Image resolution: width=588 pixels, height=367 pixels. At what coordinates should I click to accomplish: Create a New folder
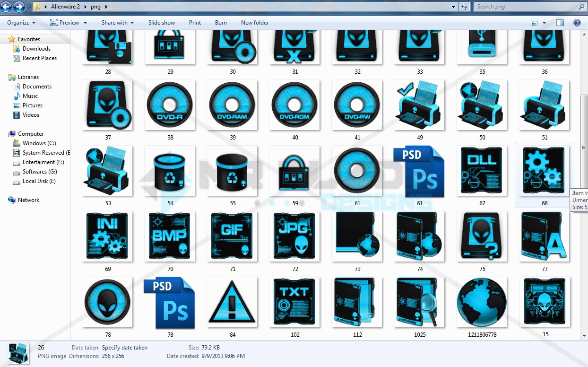pos(254,22)
